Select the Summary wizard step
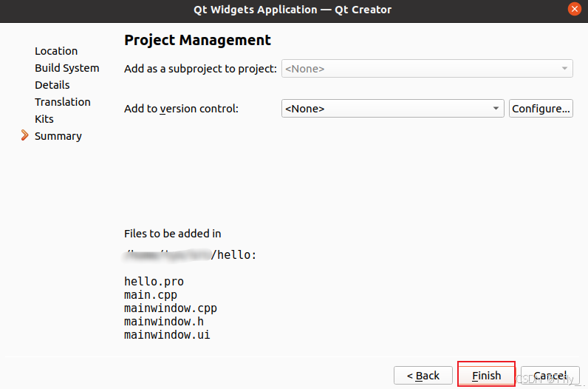588x389 pixels. tap(58, 136)
